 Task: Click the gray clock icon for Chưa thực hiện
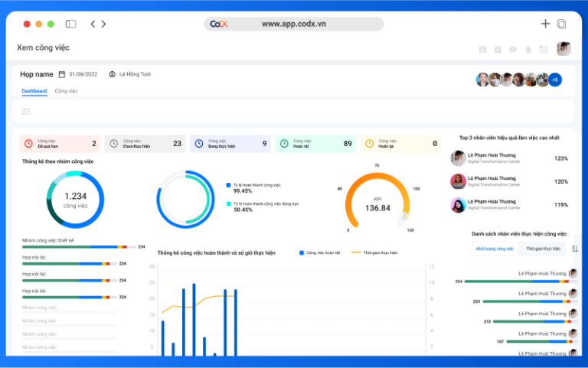pos(113,144)
